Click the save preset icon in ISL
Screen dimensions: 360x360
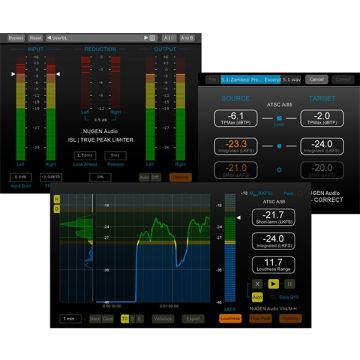152,38
